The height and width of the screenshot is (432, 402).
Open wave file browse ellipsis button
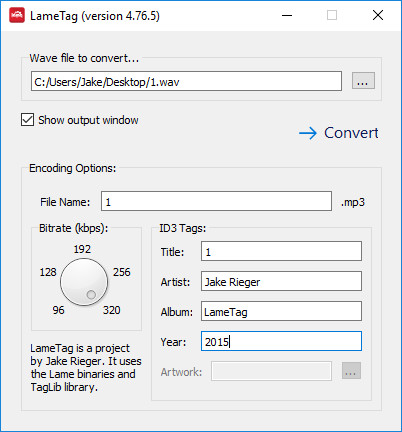tap(363, 81)
